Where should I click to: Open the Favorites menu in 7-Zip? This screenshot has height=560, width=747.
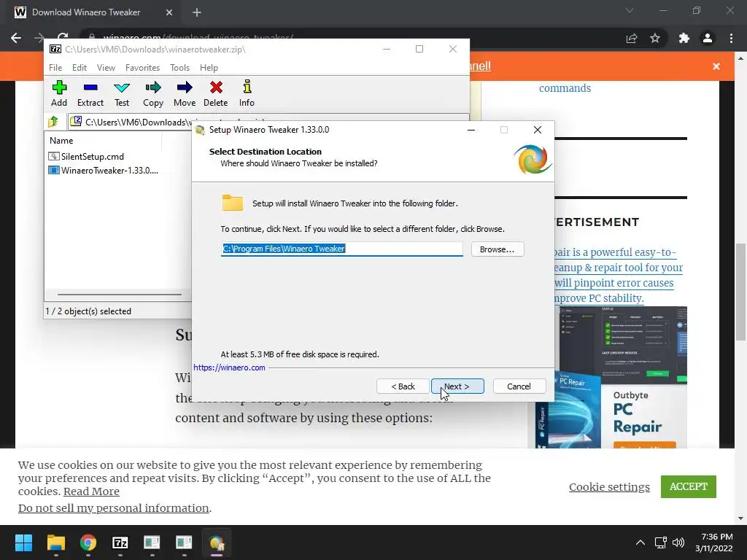point(142,68)
